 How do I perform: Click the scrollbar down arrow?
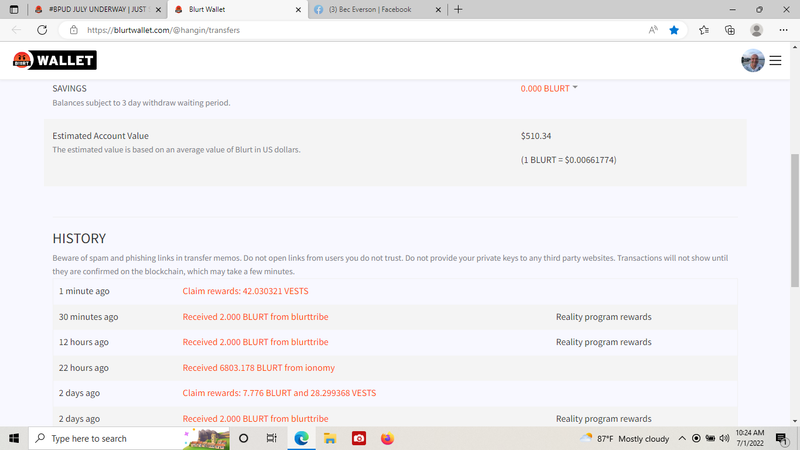tap(795, 421)
